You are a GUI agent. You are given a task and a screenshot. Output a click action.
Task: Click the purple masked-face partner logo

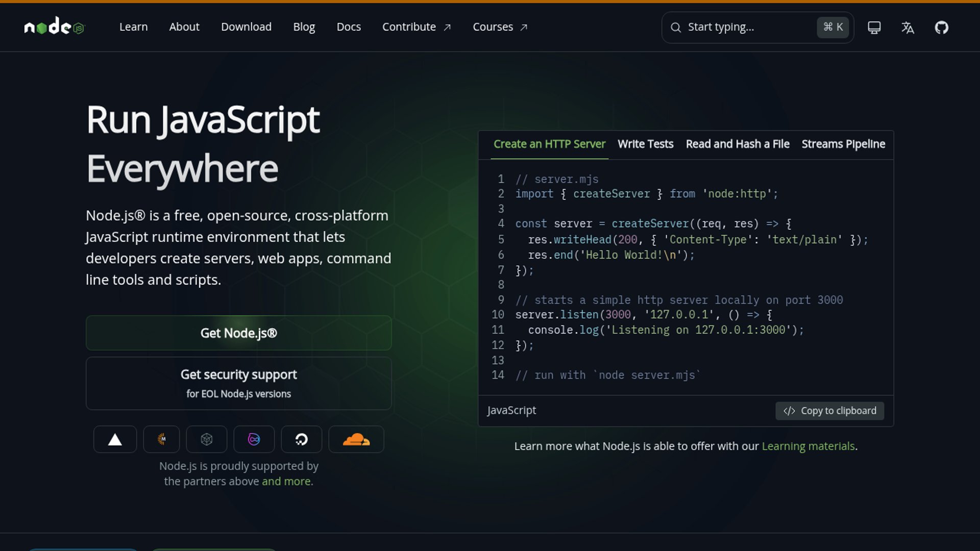(x=254, y=439)
